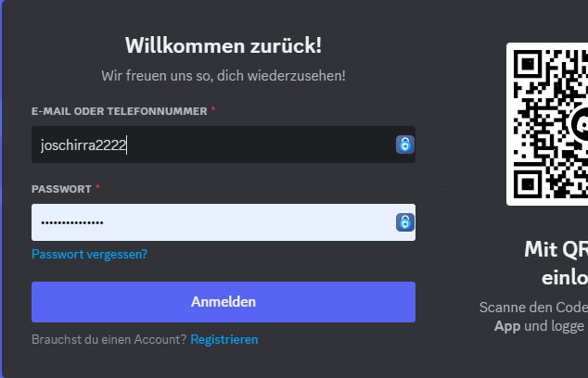Click the lock icon in the email field
The height and width of the screenshot is (378, 588).
(x=404, y=145)
